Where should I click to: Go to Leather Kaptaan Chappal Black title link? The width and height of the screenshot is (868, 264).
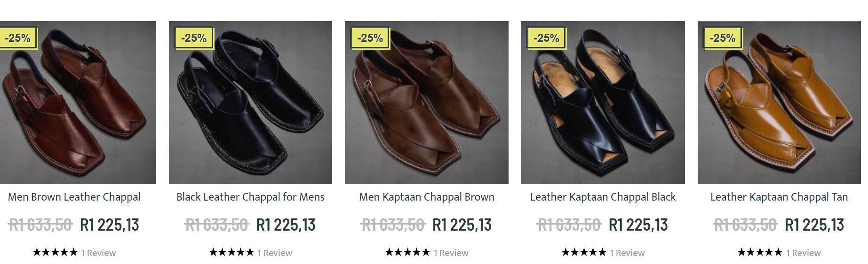603,197
